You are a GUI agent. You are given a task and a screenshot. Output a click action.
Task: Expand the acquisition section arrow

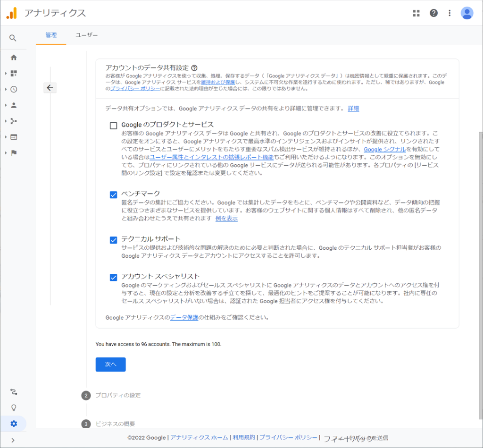pos(6,121)
